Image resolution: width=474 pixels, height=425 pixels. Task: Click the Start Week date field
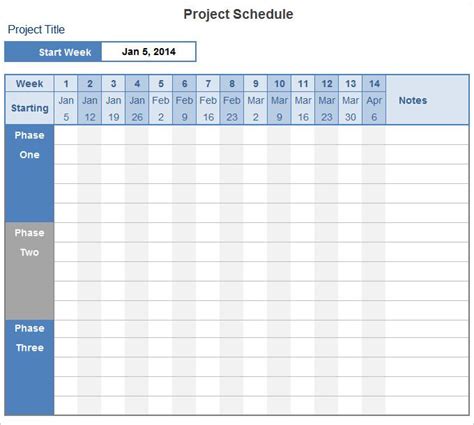[149, 52]
